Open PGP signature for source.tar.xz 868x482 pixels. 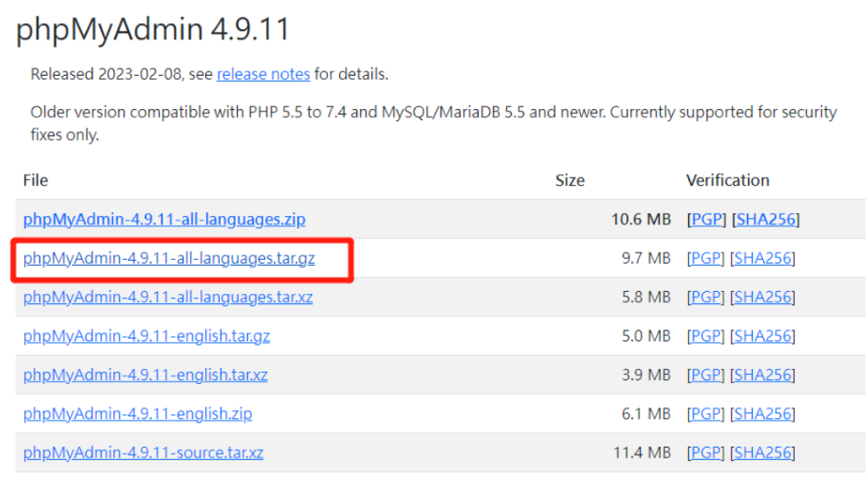(x=705, y=452)
